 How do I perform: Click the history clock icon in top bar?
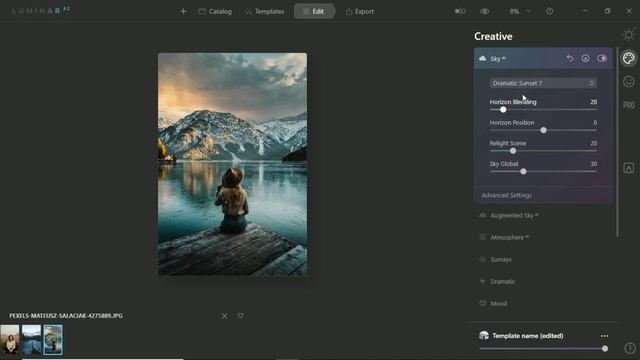coord(549,11)
